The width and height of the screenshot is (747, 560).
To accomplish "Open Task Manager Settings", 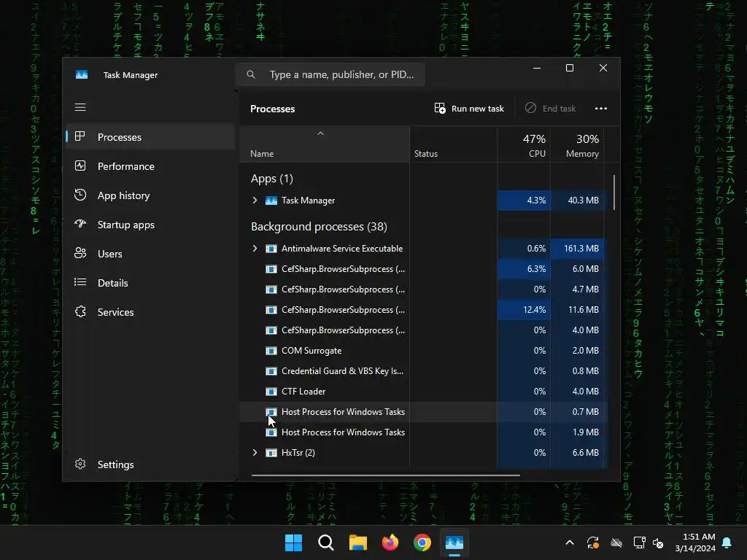I will pos(150,464).
